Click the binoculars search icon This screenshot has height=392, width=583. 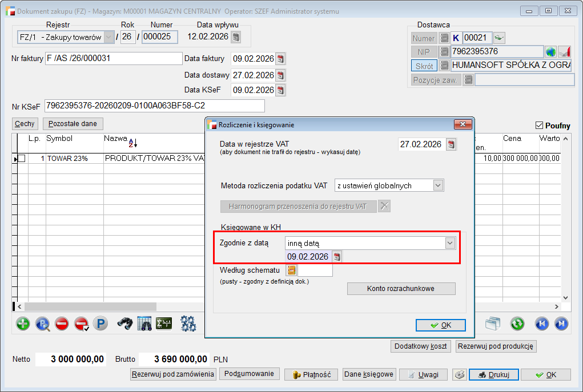click(x=125, y=324)
